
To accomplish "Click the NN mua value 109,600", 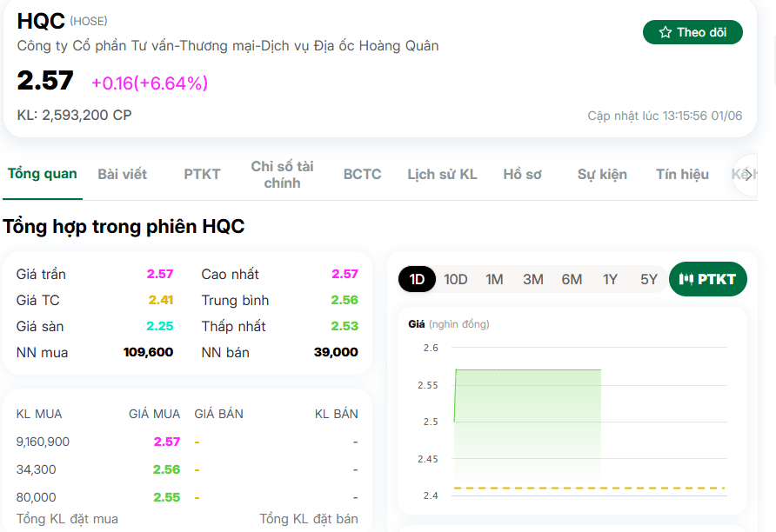I will 149,352.
